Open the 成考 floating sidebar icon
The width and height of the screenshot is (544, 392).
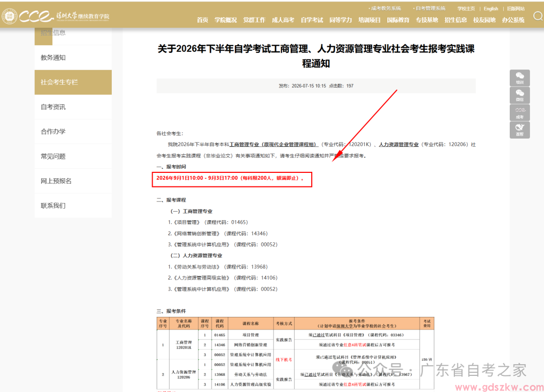pyautogui.click(x=519, y=112)
